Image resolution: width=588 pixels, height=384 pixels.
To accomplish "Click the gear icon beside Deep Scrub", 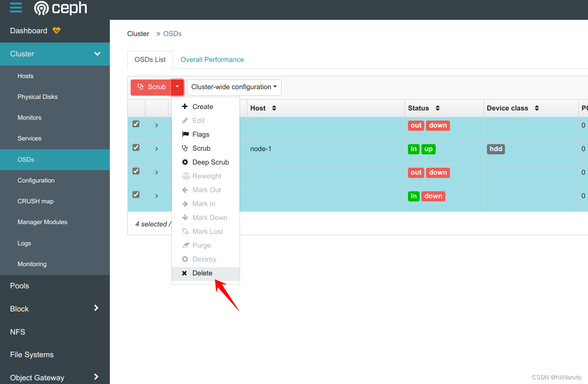I will click(185, 162).
